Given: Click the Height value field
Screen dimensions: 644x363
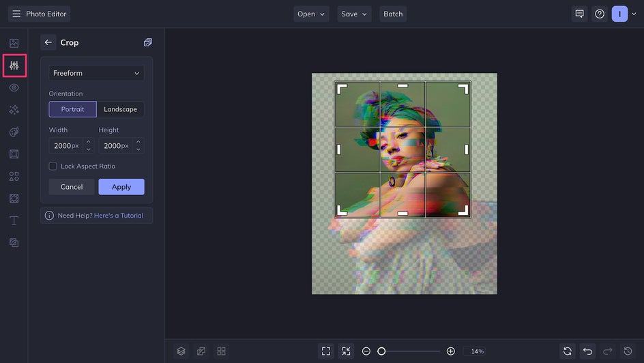Looking at the screenshot, I should point(116,146).
